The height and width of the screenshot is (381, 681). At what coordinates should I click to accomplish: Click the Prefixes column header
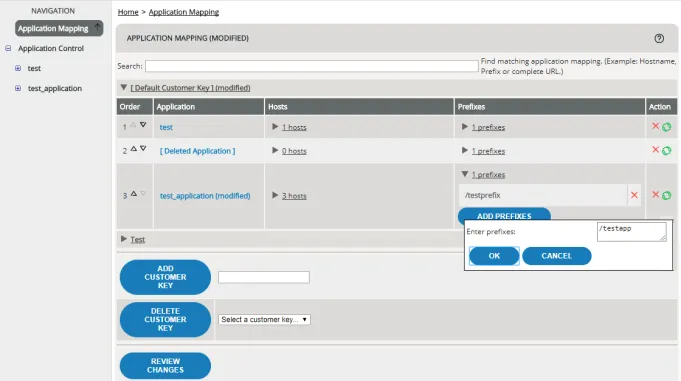point(550,106)
